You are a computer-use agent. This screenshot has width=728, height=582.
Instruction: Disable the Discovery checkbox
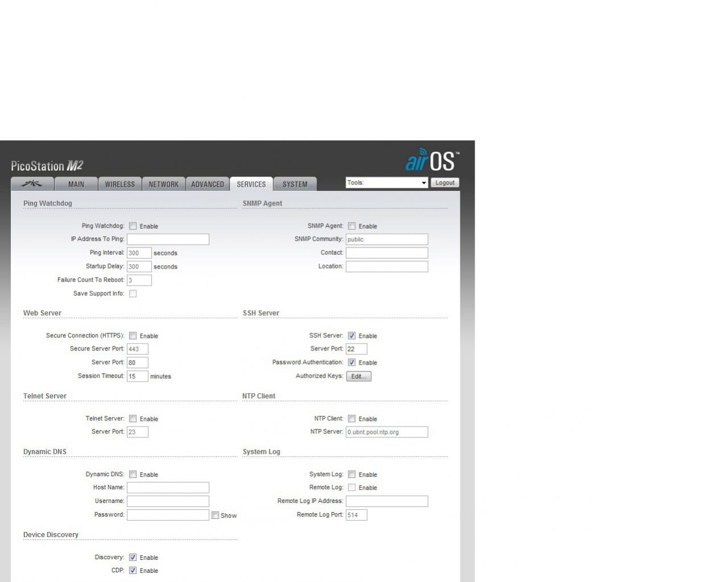coord(133,558)
